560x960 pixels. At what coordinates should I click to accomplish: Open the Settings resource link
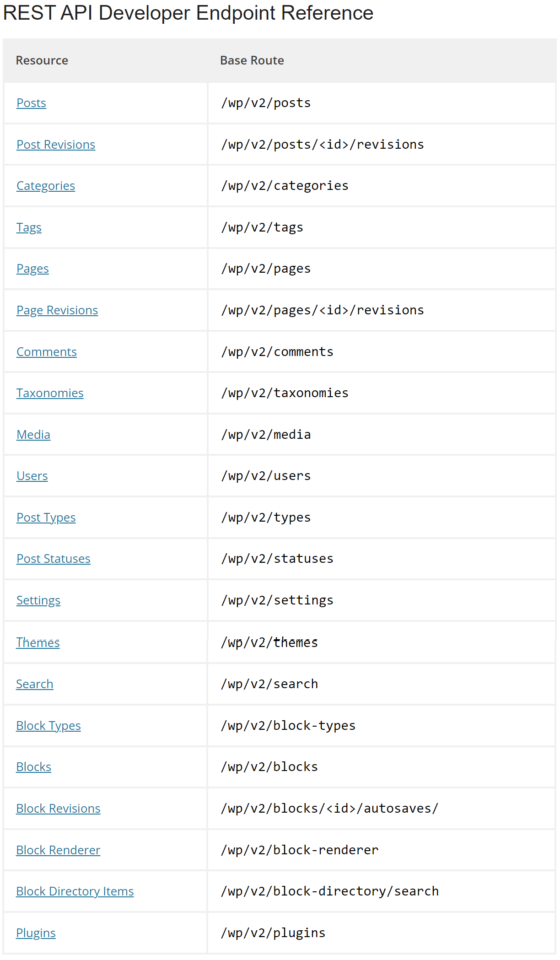coord(38,600)
